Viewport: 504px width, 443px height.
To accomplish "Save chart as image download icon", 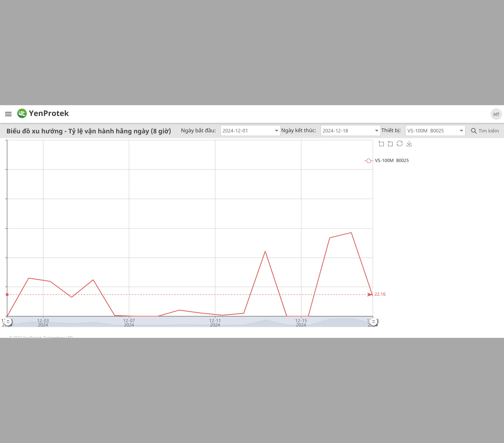I will tap(409, 144).
